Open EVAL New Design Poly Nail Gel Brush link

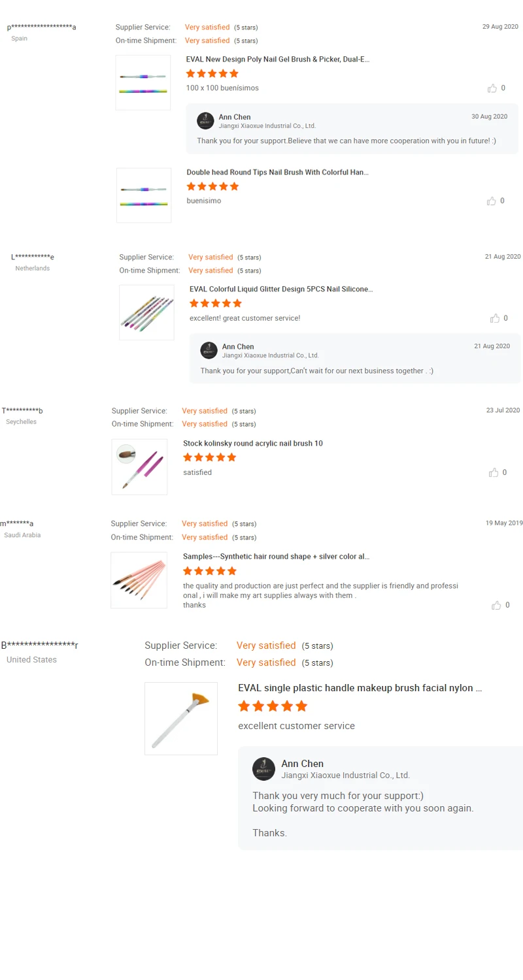[x=278, y=59]
